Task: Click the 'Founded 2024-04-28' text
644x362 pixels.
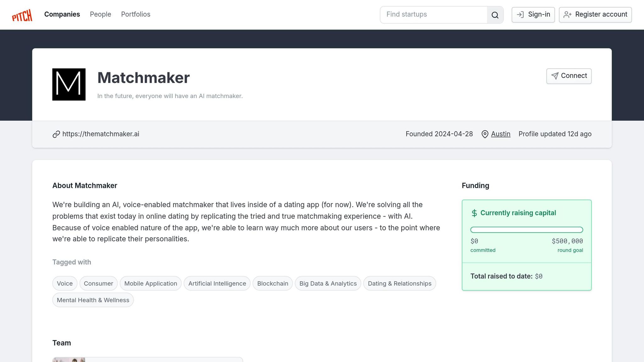Action: pyautogui.click(x=439, y=134)
